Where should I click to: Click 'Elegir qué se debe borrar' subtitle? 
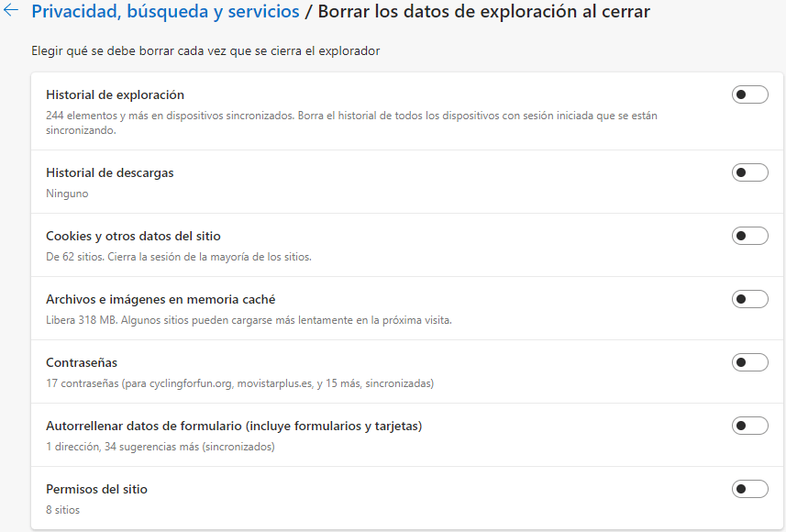click(205, 51)
